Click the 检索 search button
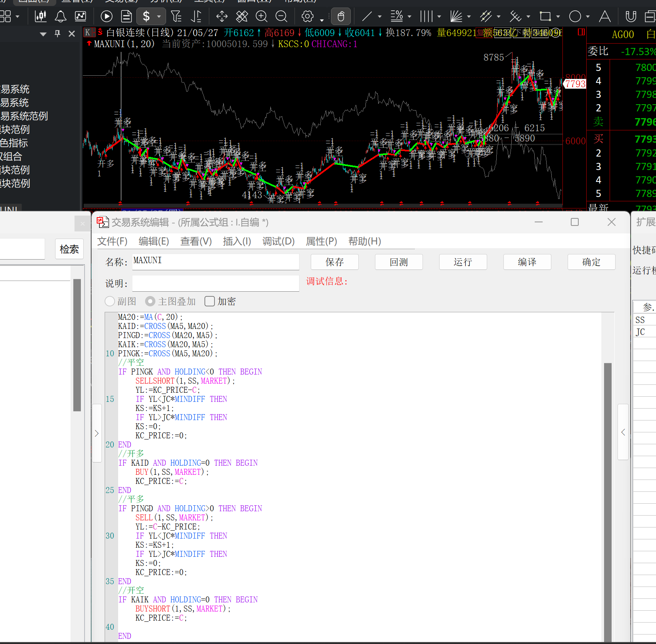This screenshot has width=656, height=644. (69, 249)
